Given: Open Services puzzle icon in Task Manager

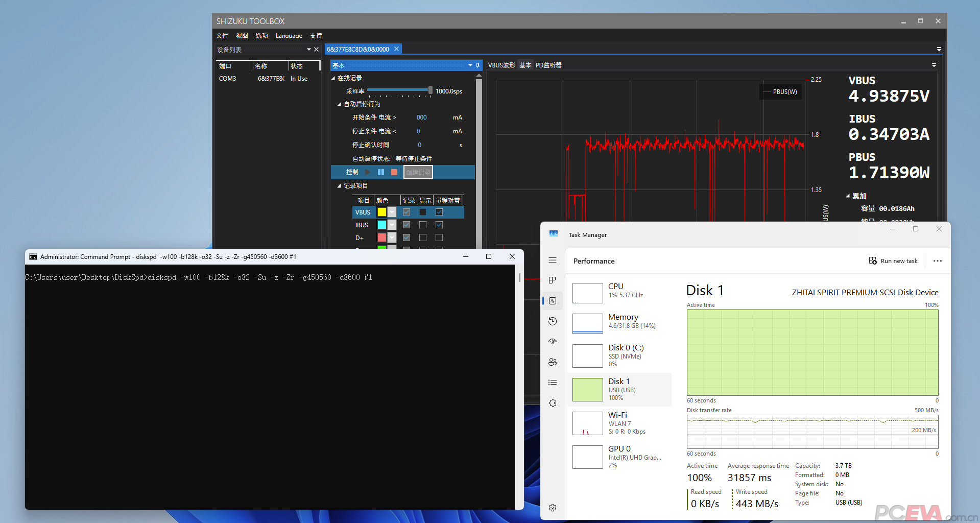Looking at the screenshot, I should [x=553, y=403].
